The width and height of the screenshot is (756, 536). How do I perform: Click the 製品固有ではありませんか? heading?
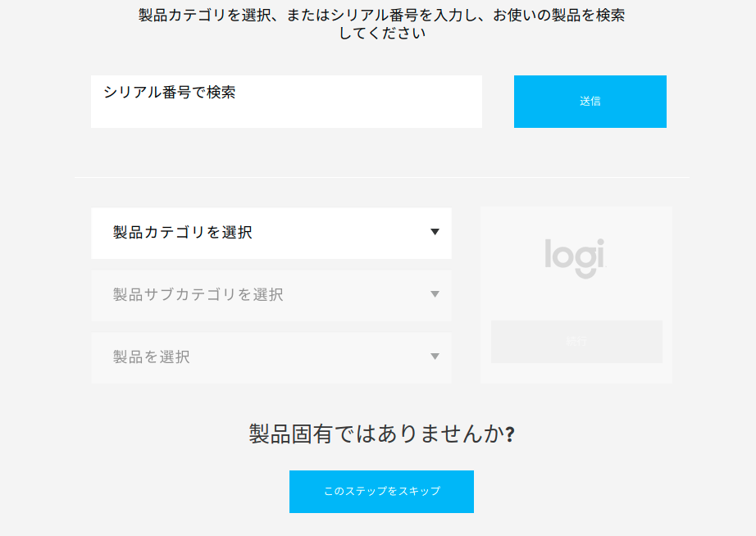[381, 434]
